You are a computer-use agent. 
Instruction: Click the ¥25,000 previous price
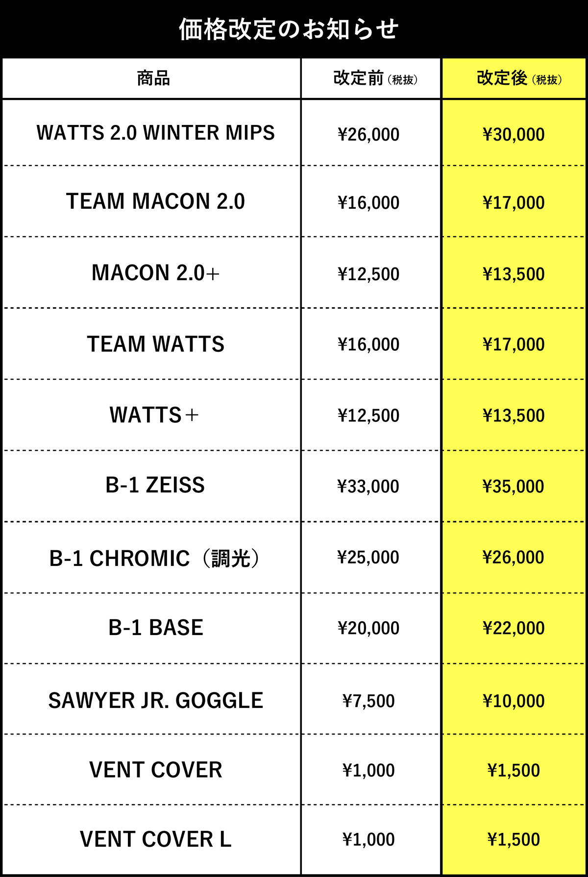pos(368,557)
